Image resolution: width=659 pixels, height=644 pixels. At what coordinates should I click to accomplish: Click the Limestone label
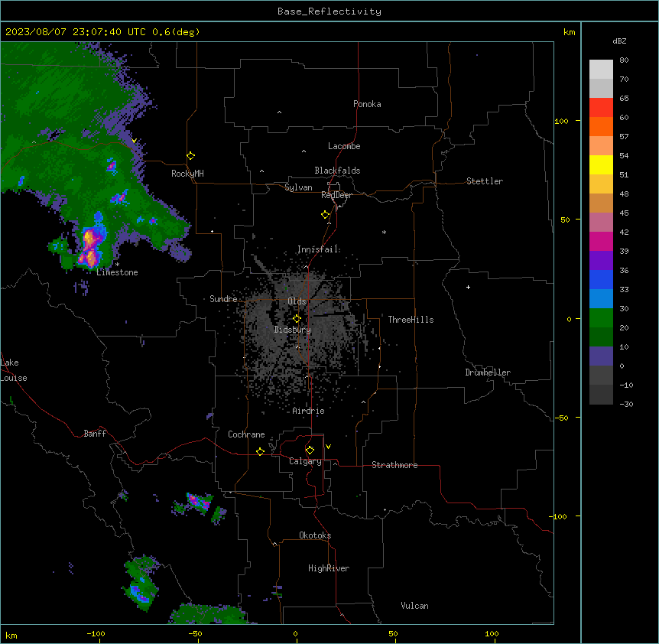point(117,272)
